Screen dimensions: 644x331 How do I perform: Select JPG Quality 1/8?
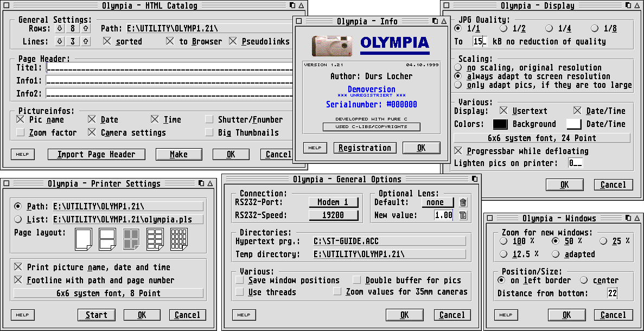[594, 28]
